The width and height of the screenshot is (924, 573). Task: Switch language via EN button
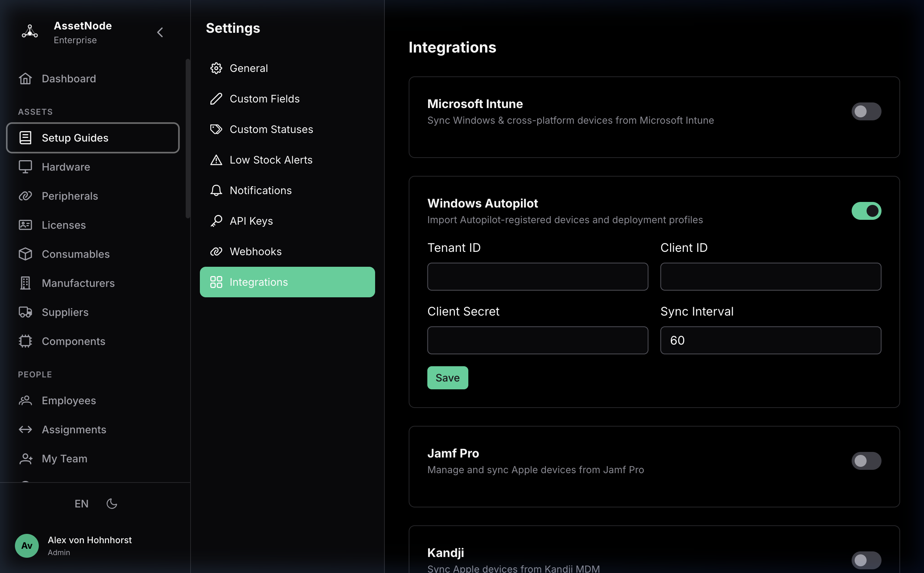coord(82,503)
